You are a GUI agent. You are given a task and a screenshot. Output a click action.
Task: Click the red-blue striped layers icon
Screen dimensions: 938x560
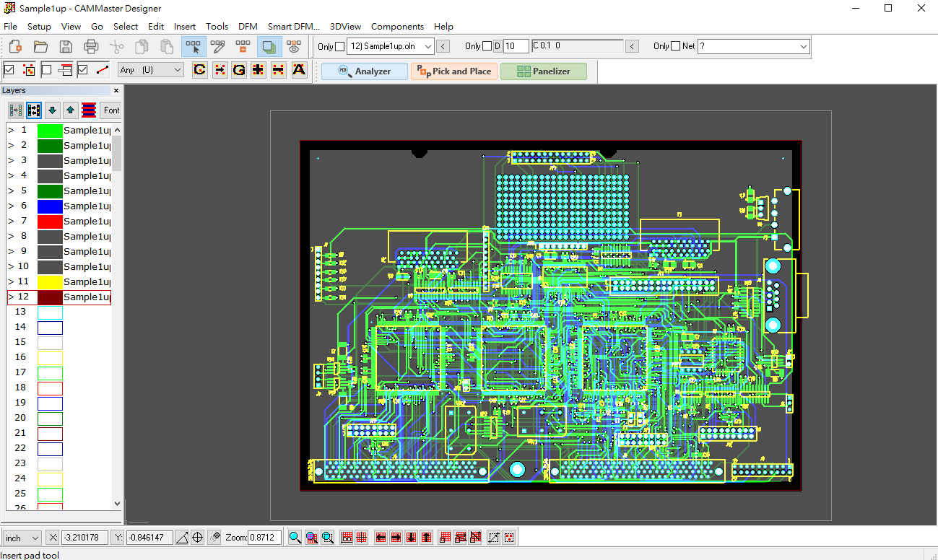pos(89,110)
